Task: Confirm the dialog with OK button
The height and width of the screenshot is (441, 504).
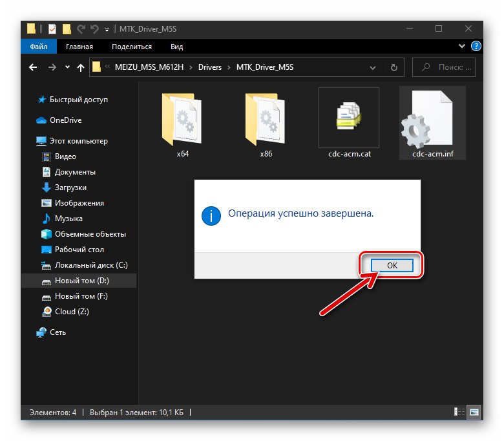Action: 392,265
